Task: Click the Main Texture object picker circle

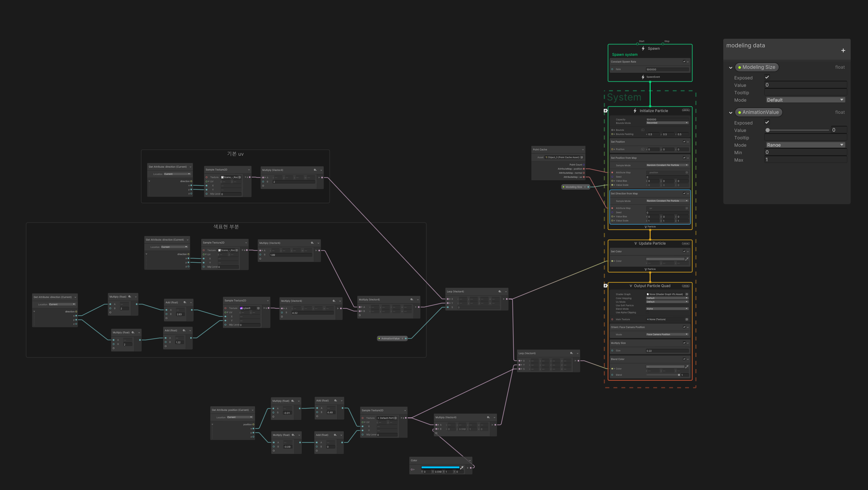Action: (686, 319)
